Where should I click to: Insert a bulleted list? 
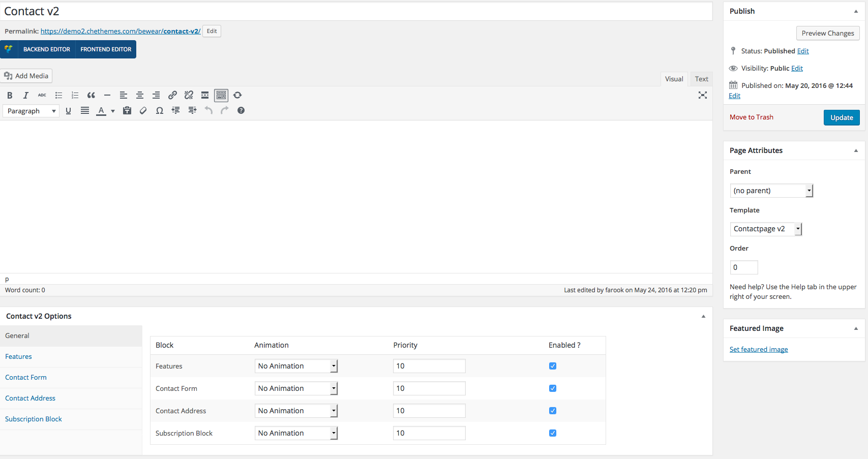tap(58, 95)
